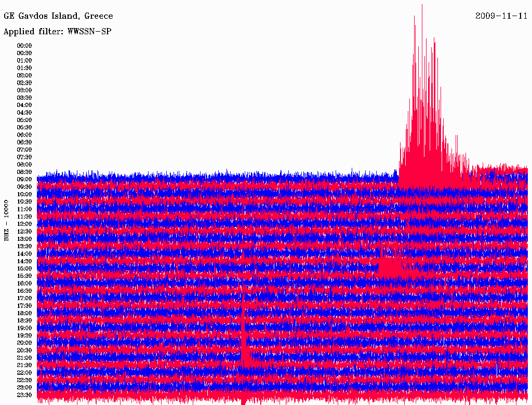Click the 07:00 time label
532x405 pixels.
point(24,150)
